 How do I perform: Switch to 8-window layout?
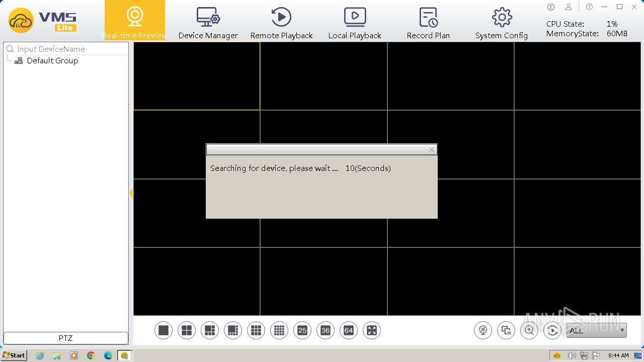coord(233,330)
